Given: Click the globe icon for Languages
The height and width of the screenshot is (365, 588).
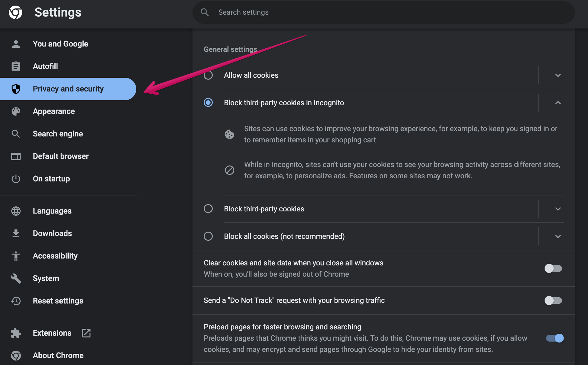Looking at the screenshot, I should pos(16,211).
